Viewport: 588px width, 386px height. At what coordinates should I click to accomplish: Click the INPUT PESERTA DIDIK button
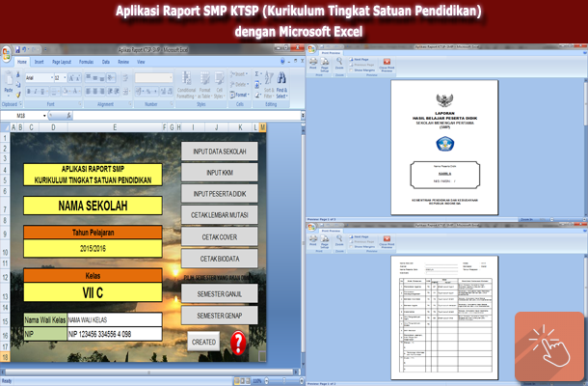220,194
